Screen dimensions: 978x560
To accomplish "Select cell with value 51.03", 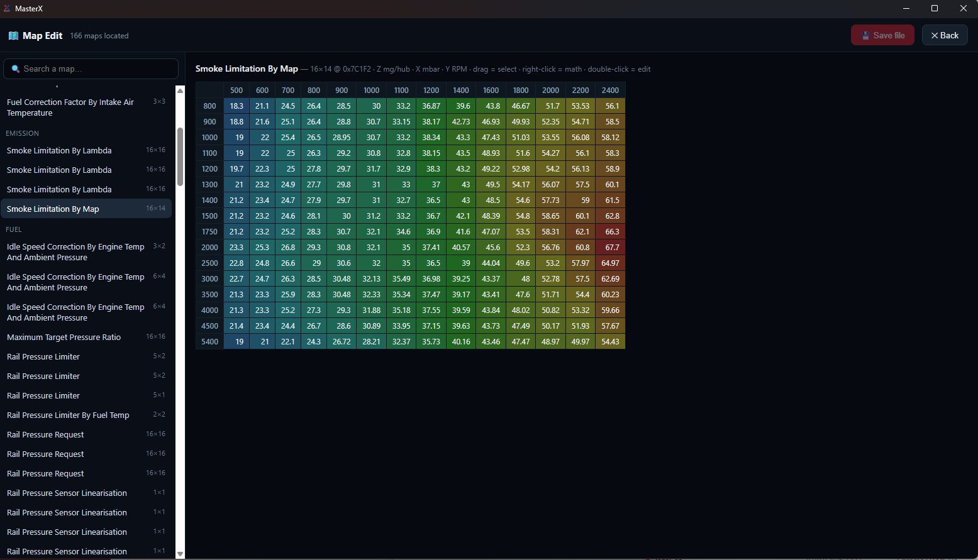I will (x=521, y=138).
